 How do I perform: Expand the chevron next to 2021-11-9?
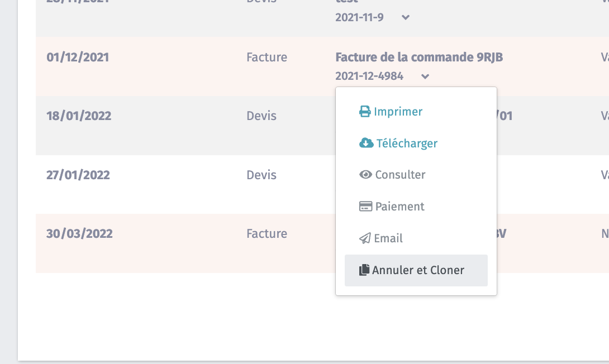[x=406, y=17]
